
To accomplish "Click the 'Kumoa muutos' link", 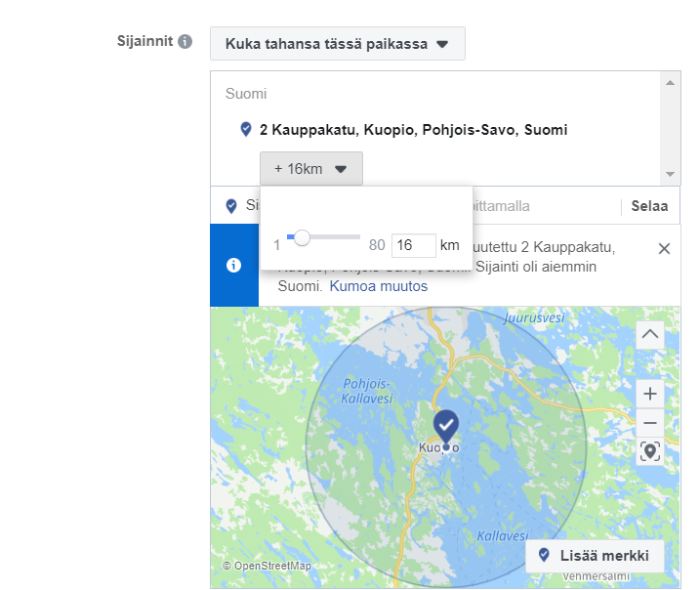I will (379, 286).
